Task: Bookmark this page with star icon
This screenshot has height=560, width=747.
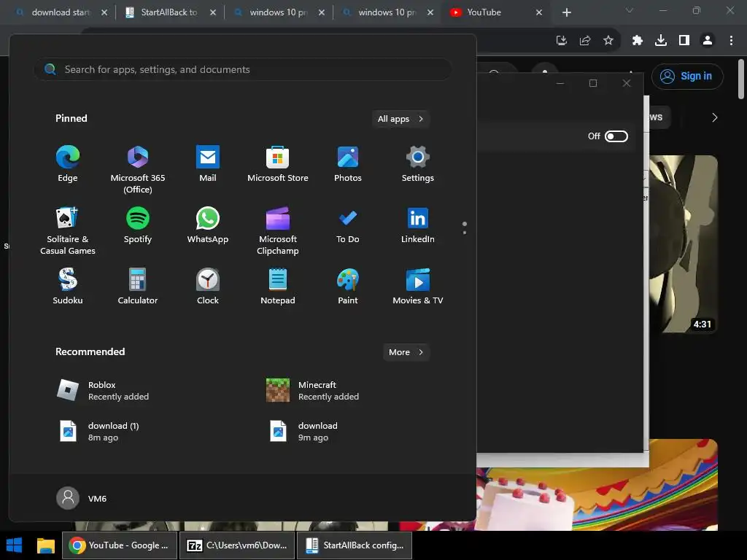Action: point(608,41)
